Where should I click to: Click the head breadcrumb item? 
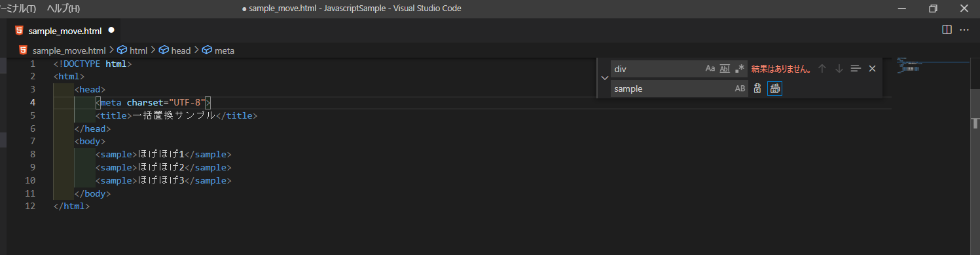coord(175,50)
